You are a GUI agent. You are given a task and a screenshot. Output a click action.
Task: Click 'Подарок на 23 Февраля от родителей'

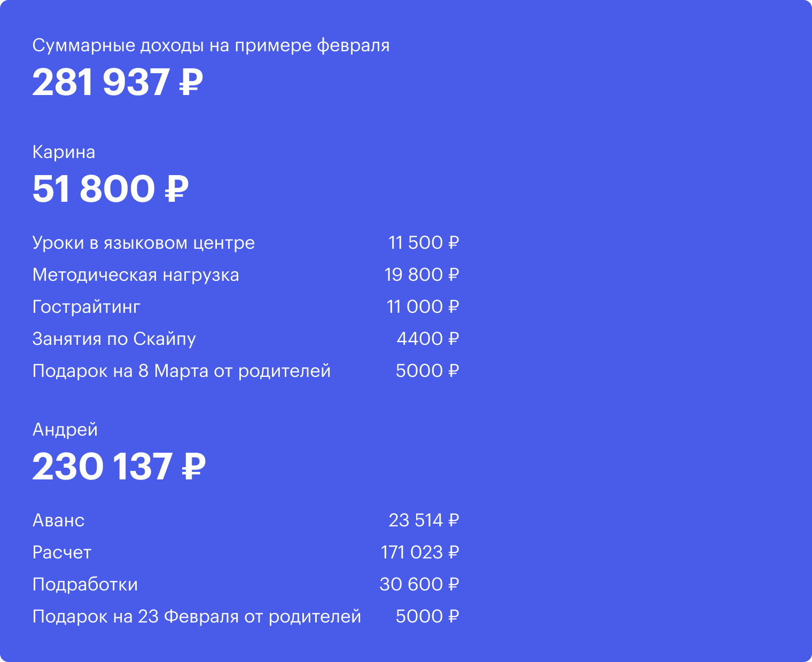(x=197, y=617)
